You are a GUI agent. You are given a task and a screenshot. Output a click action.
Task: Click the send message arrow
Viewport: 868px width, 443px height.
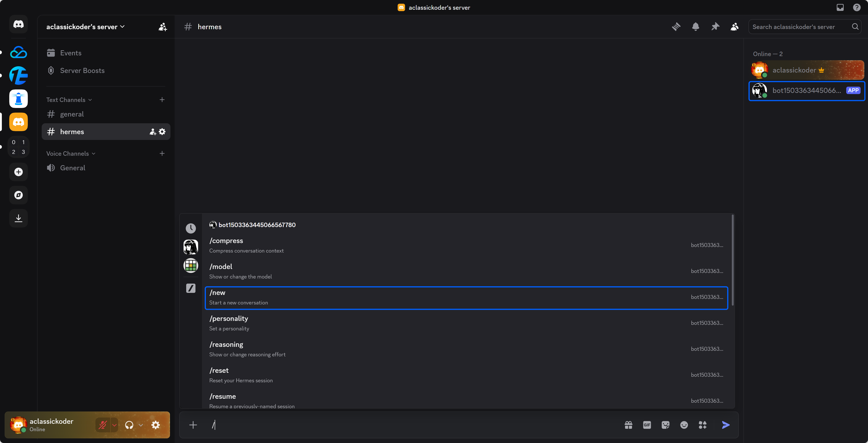coord(726,425)
